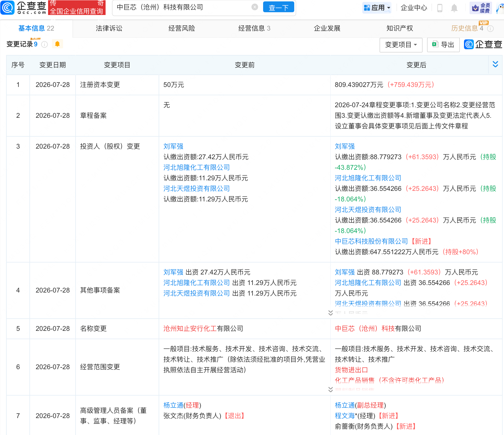Open 河北旭隆化工有限公司 in row 4 变更后
This screenshot has width=504, height=435.
368,283
